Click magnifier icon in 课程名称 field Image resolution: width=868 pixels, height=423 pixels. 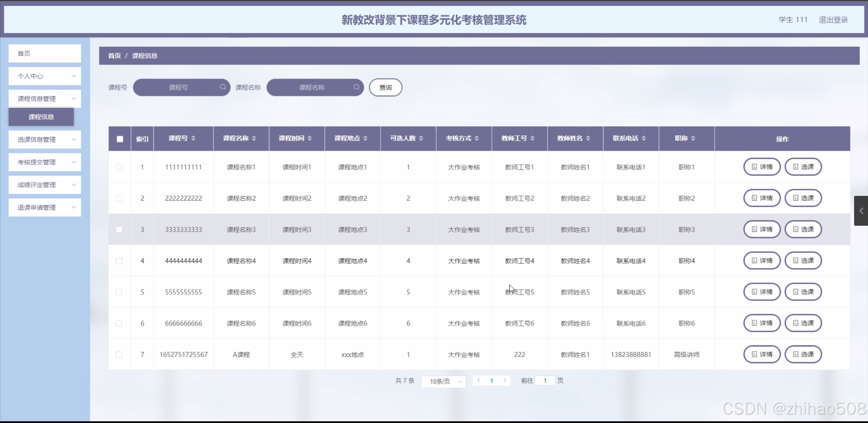pos(356,87)
